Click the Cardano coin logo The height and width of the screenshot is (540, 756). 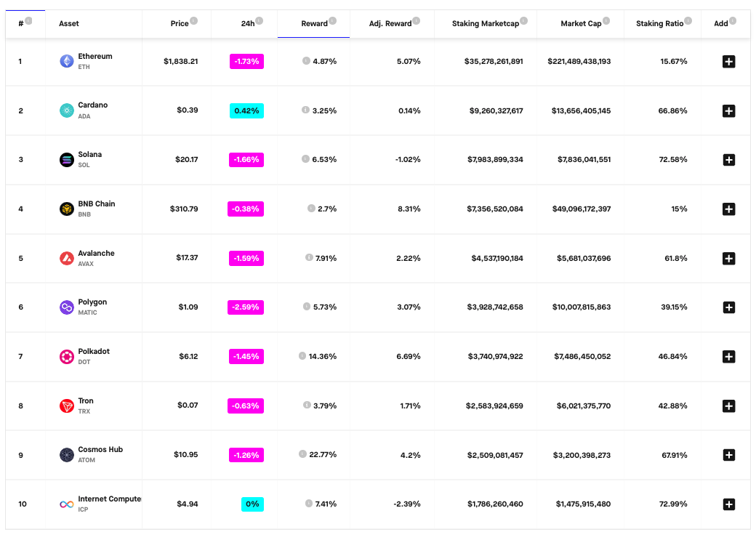[x=67, y=110]
